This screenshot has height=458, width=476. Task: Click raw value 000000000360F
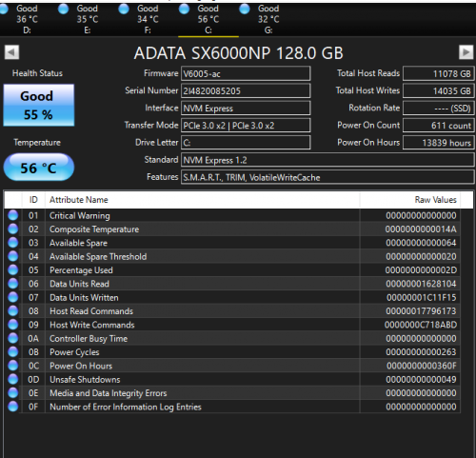tap(422, 366)
